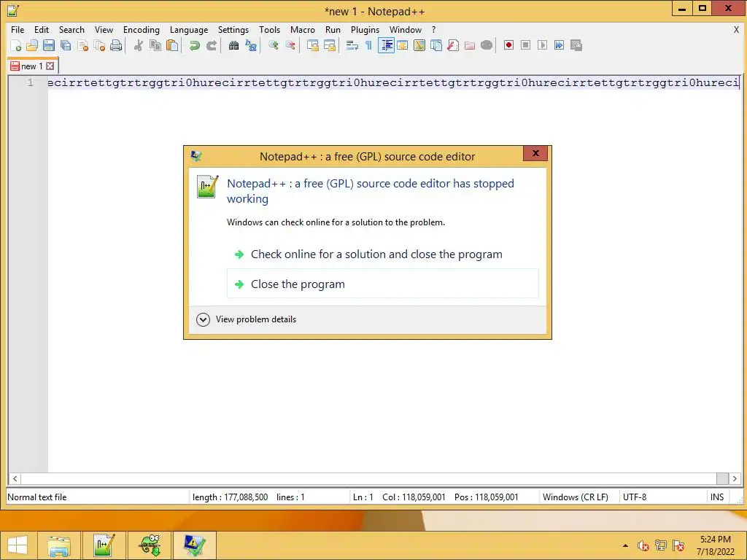Click the horizontal scrollbar thumb
747x560 pixels.
click(722, 478)
